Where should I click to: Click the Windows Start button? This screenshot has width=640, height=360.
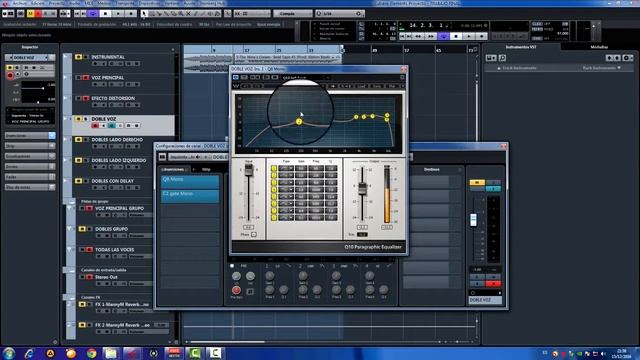click(x=9, y=353)
